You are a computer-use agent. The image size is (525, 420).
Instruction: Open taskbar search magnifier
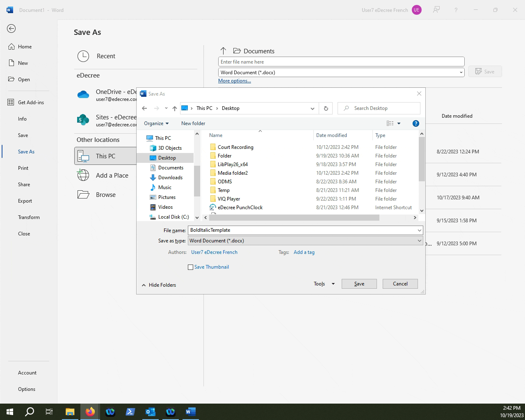30,412
